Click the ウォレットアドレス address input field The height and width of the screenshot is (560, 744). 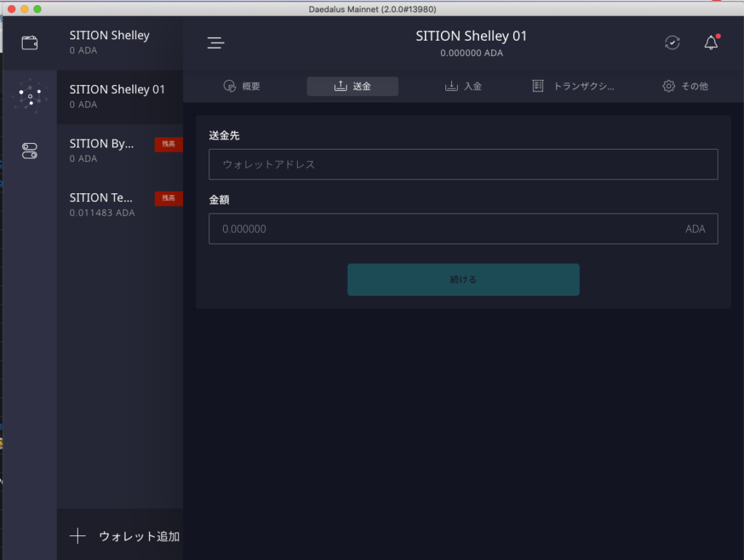point(464,164)
